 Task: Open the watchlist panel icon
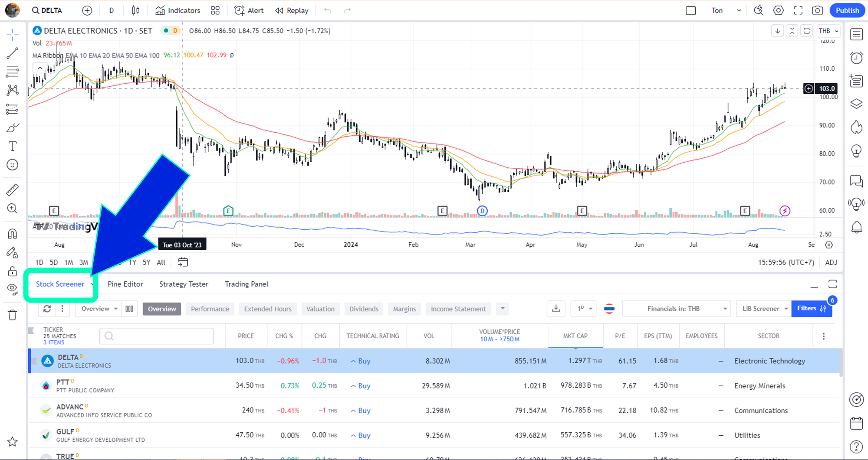857,35
